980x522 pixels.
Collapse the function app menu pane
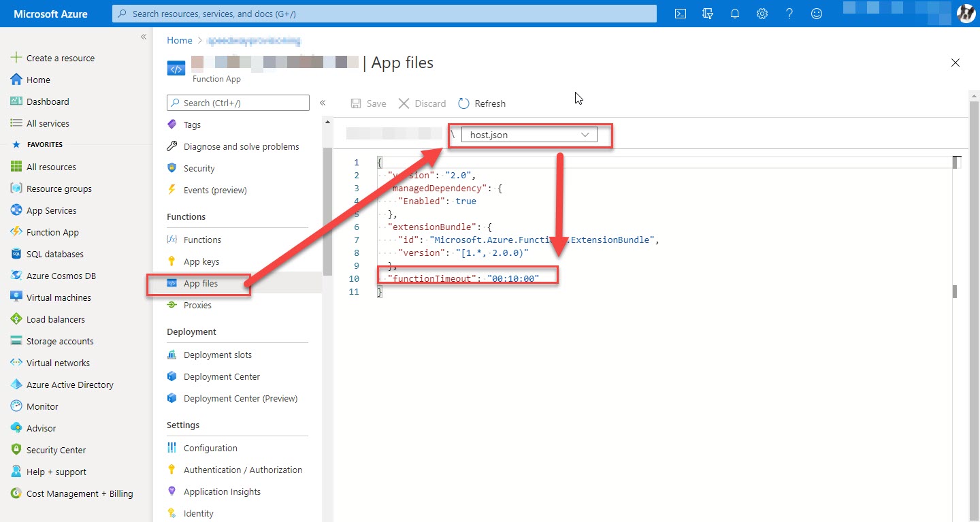click(323, 103)
